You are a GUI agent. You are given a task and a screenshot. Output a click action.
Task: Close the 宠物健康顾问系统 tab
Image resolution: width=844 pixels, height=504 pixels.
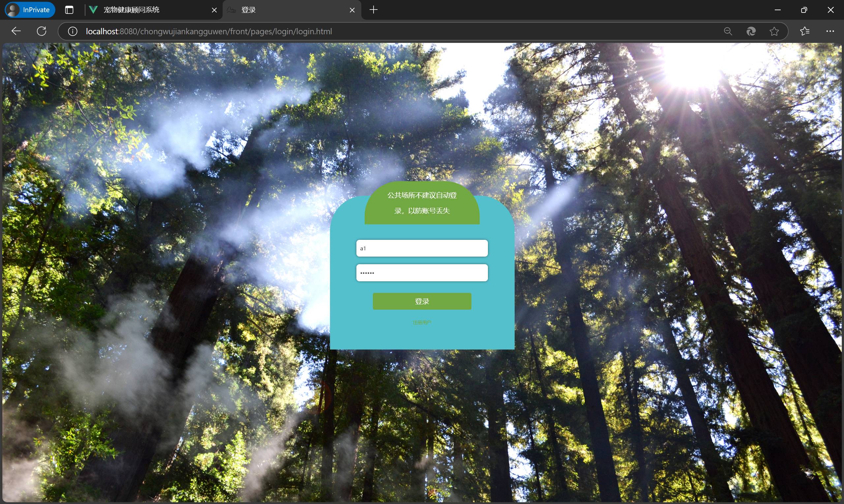[x=214, y=10]
